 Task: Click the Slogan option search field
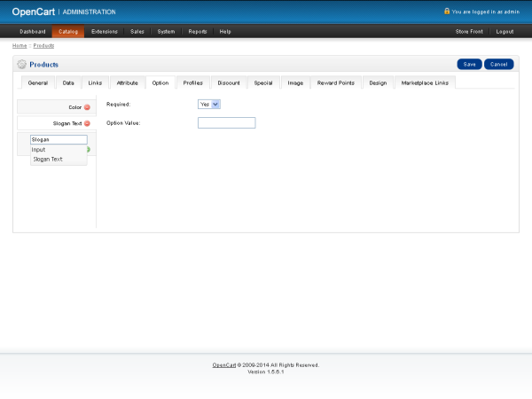pyautogui.click(x=59, y=139)
